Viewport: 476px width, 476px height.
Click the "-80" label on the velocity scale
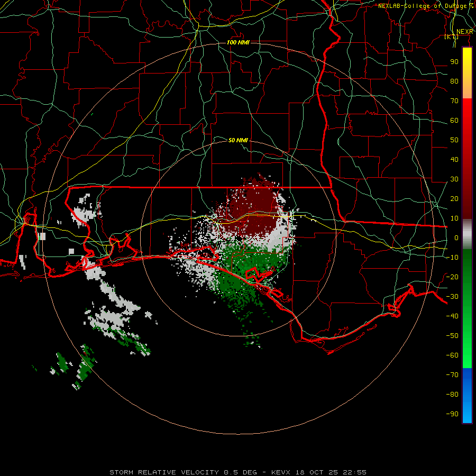tap(452, 395)
